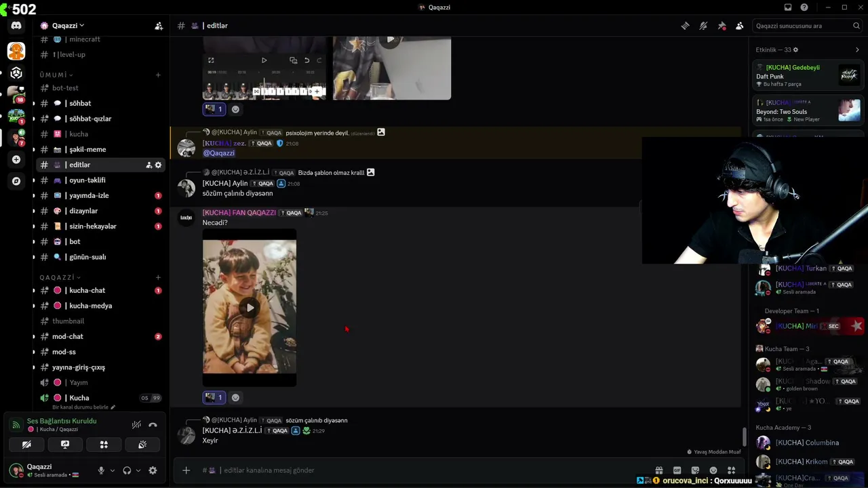Viewport: 868px width, 488px height.
Task: Open the GIF picker
Action: coord(677,470)
